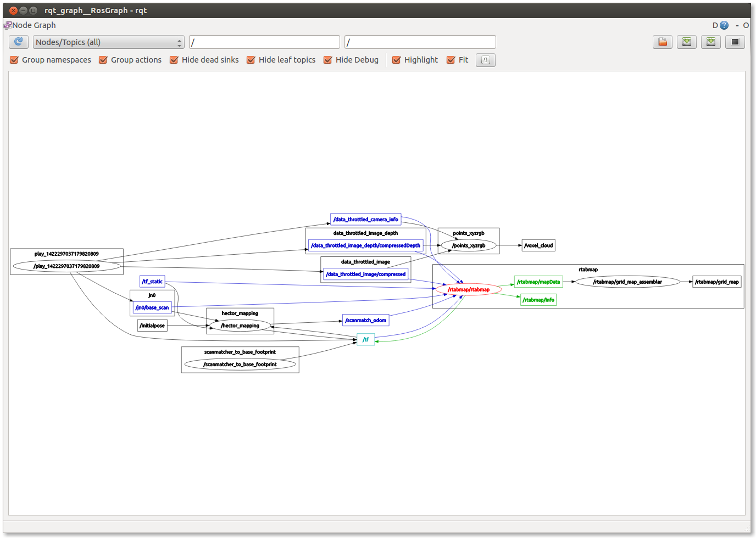This screenshot has width=756, height=538.
Task: Click the save as image icon
Action: (x=735, y=42)
